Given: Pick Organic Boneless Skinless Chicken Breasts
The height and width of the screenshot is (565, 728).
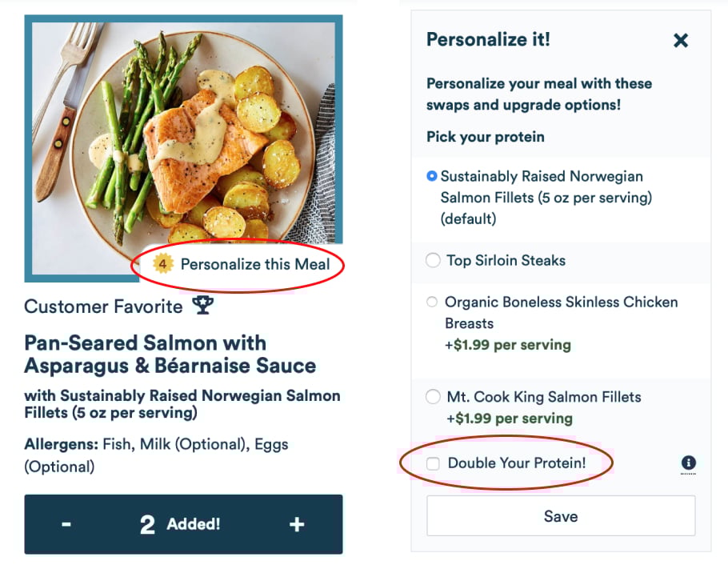Looking at the screenshot, I should tap(433, 302).
